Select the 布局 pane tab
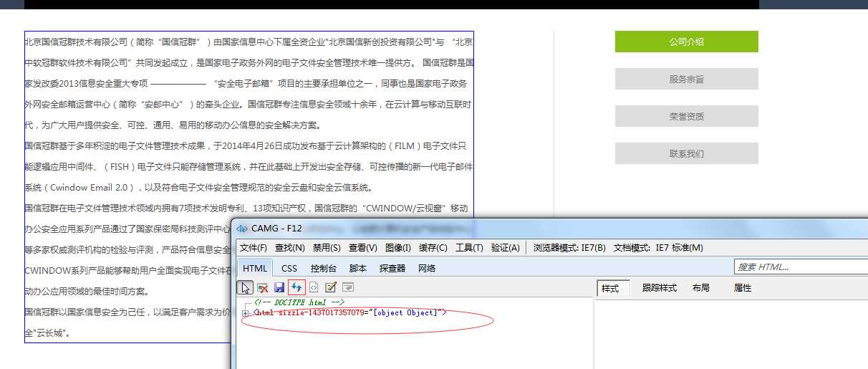Image resolution: width=868 pixels, height=369 pixels. click(x=700, y=288)
